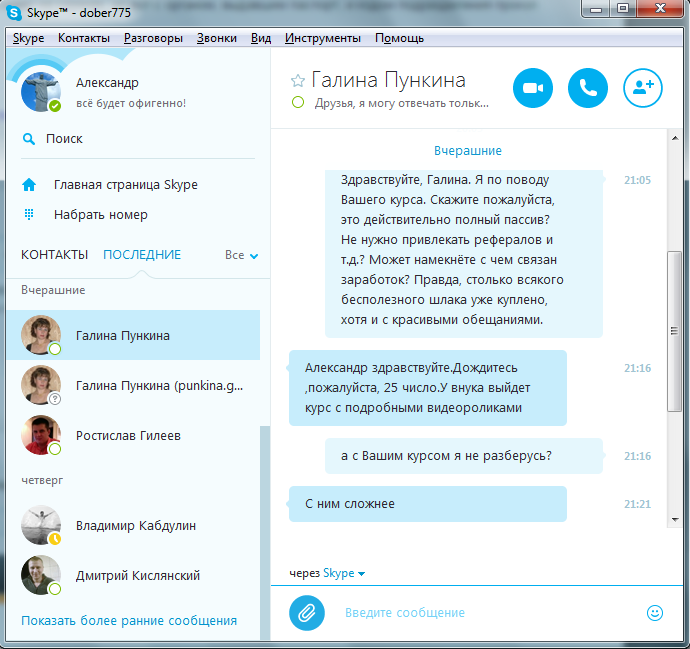Viewport: 690px width, 649px height.
Task: Add people to the conversation
Action: tap(642, 88)
